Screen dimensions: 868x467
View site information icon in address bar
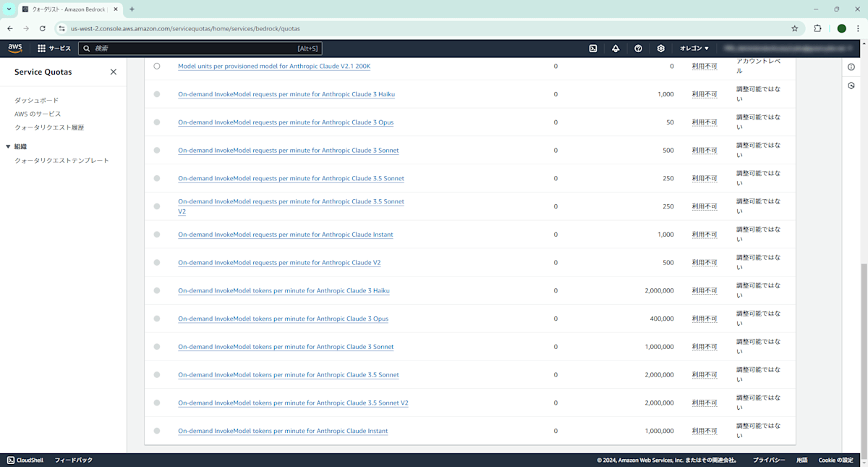coord(61,28)
